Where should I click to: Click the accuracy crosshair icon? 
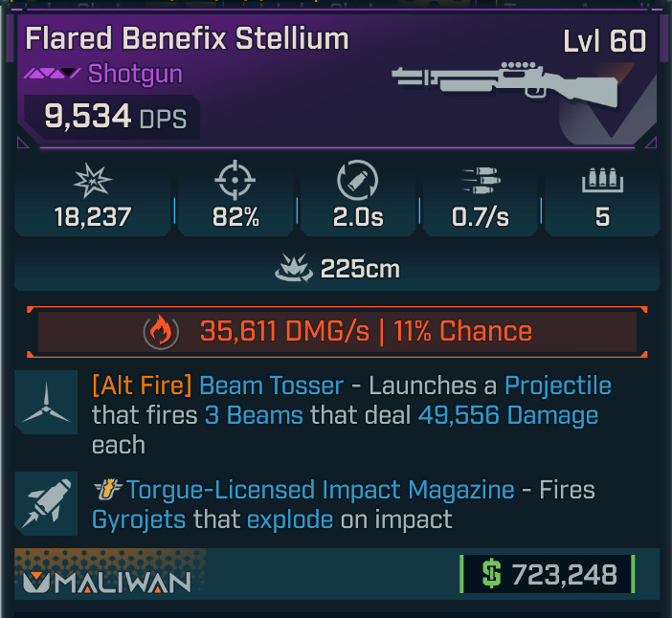pos(235,180)
